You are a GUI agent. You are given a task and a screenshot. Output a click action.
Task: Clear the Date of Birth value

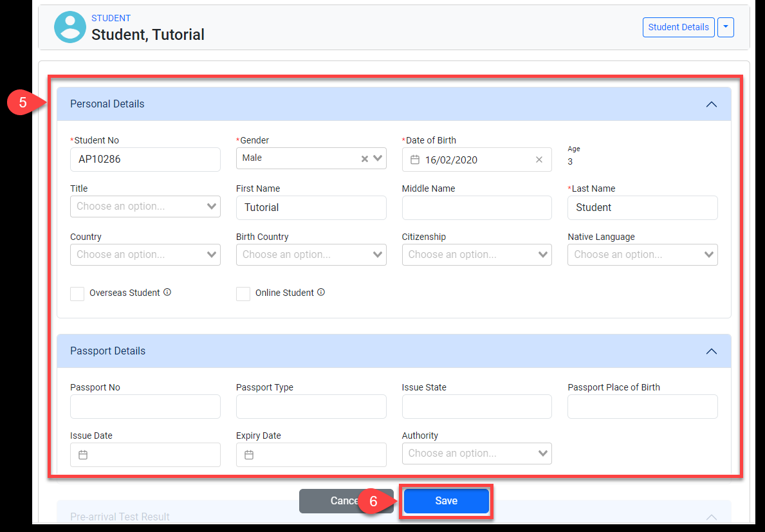tap(539, 160)
